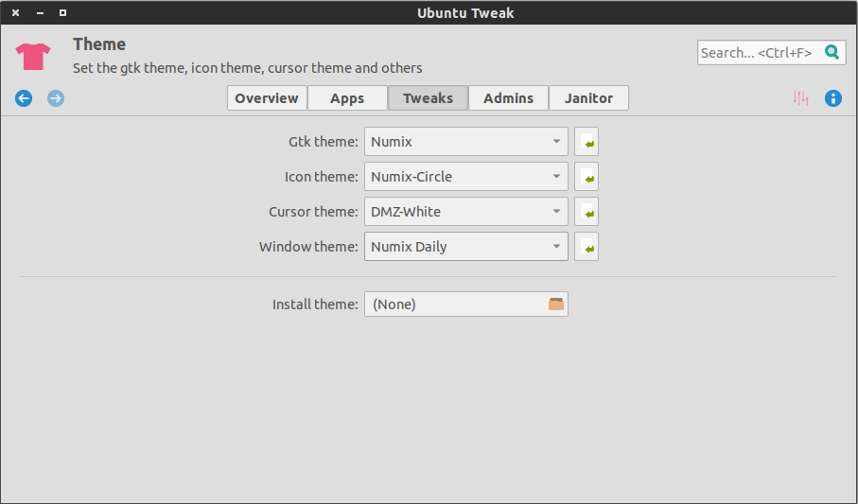This screenshot has height=504, width=858.
Task: Go forward with the light blue right arrow
Action: (x=55, y=98)
